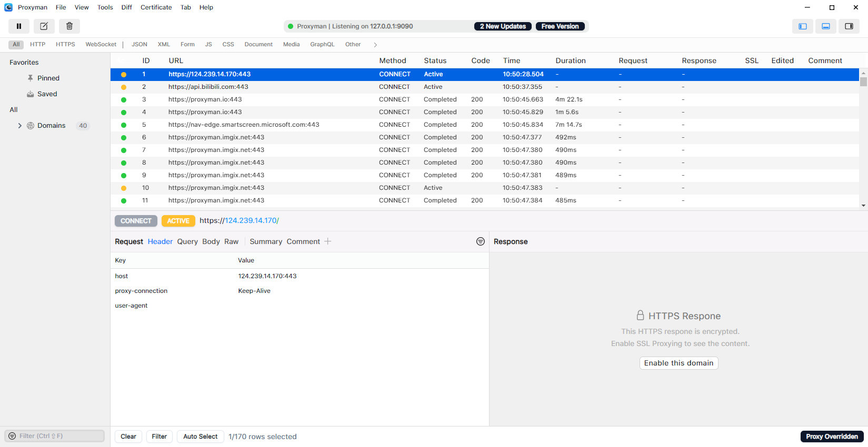The image size is (868, 447).
Task: Open the File menu
Action: click(61, 7)
